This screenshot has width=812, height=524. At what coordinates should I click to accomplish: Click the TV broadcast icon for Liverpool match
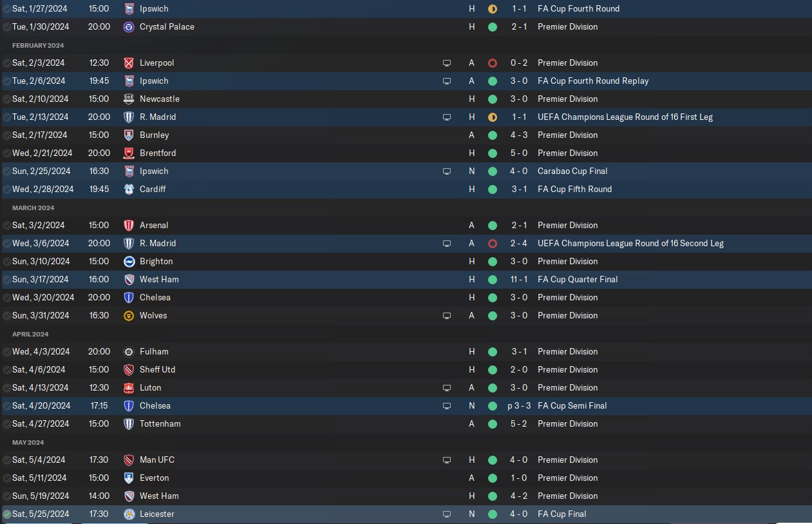tap(447, 63)
